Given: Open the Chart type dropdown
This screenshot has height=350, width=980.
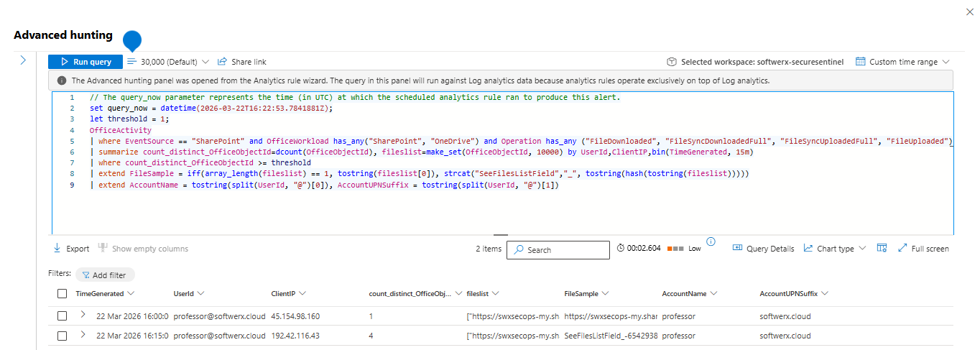Looking at the screenshot, I should coord(835,249).
